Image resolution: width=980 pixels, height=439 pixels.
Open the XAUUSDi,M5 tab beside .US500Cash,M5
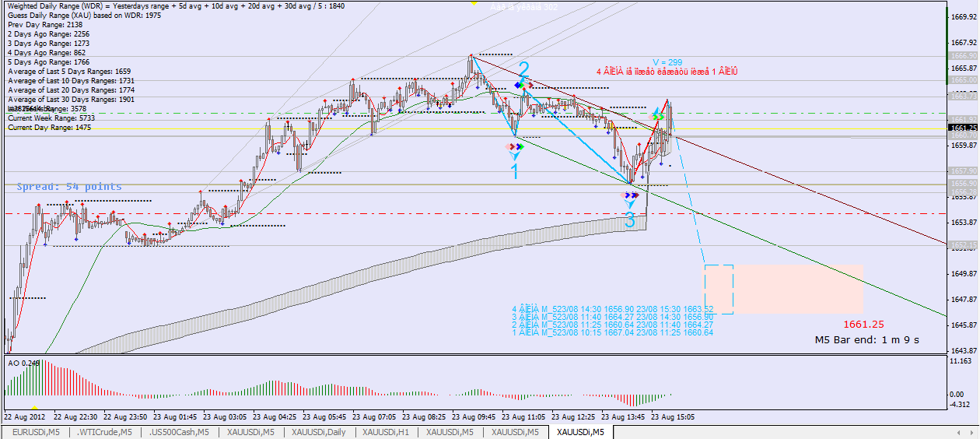(x=251, y=432)
